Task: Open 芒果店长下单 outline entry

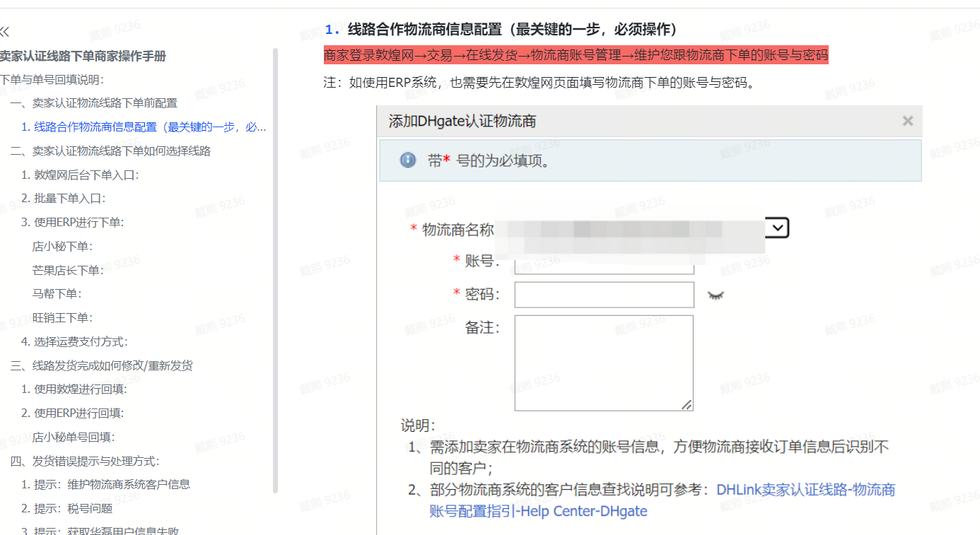Action: point(68,271)
